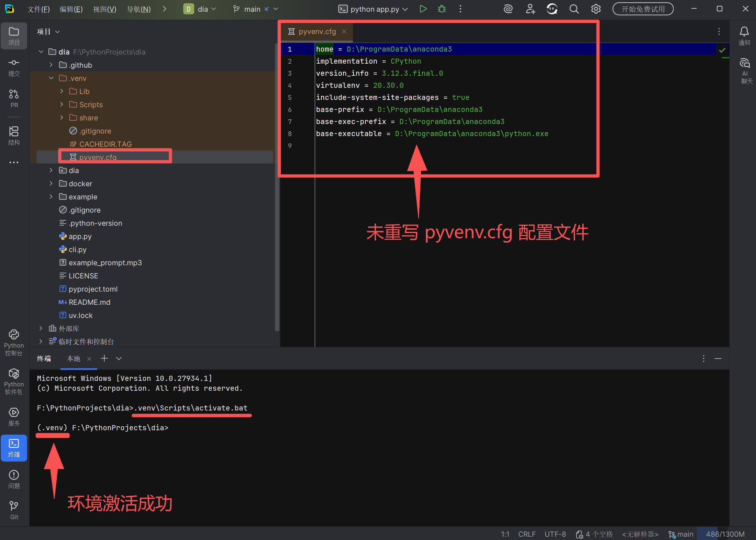Open more run actions vertical dots

click(x=460, y=9)
